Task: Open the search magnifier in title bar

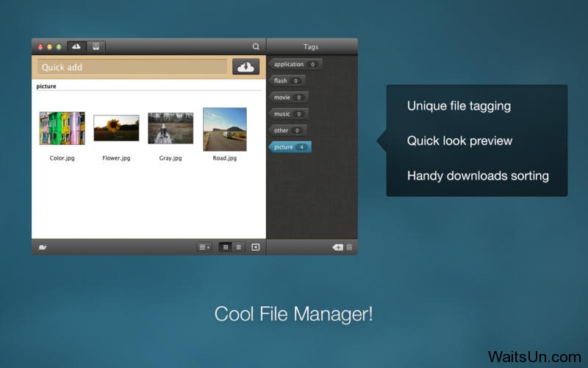Action: point(256,46)
